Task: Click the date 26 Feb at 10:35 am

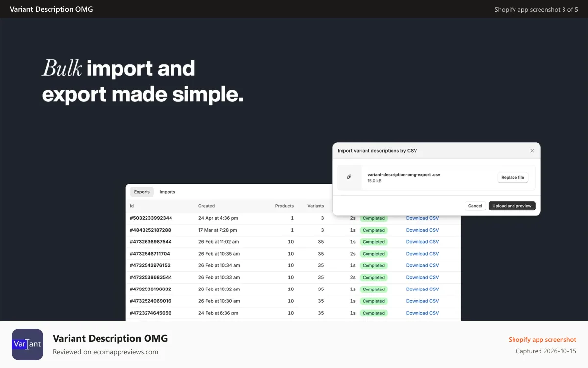Action: coord(219,254)
